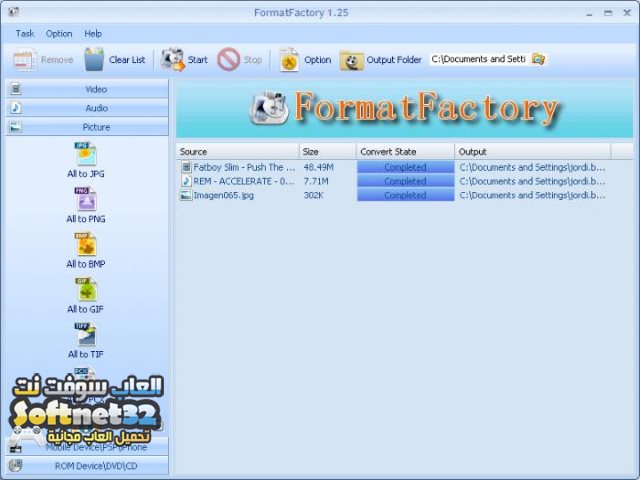Click the video file icon of Fatboy Slim row
The image size is (640, 480).
point(186,167)
